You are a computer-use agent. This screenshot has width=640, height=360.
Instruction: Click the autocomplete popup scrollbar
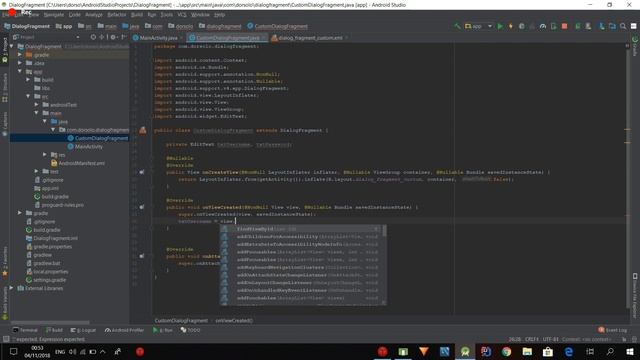coord(384,231)
